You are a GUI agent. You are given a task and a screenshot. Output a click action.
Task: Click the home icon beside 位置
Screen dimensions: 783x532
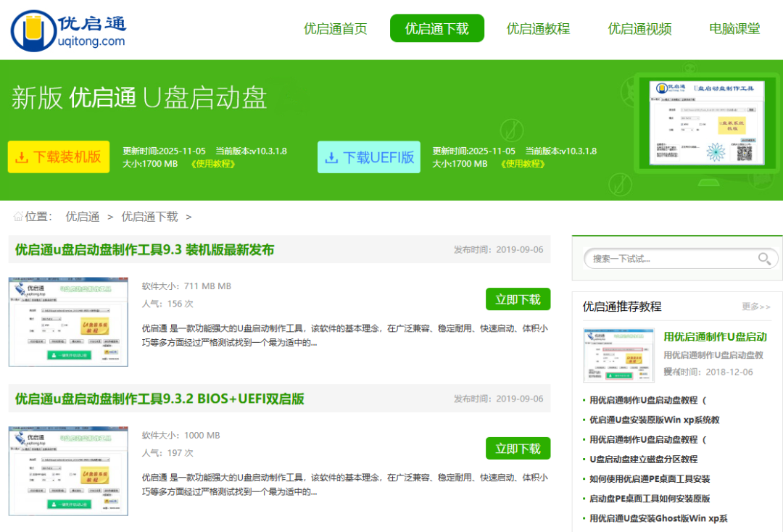click(x=18, y=217)
